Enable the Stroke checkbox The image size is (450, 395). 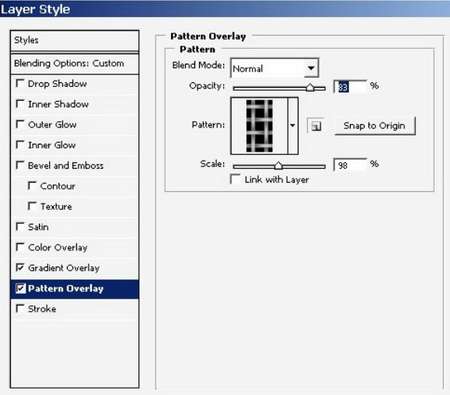click(x=20, y=308)
